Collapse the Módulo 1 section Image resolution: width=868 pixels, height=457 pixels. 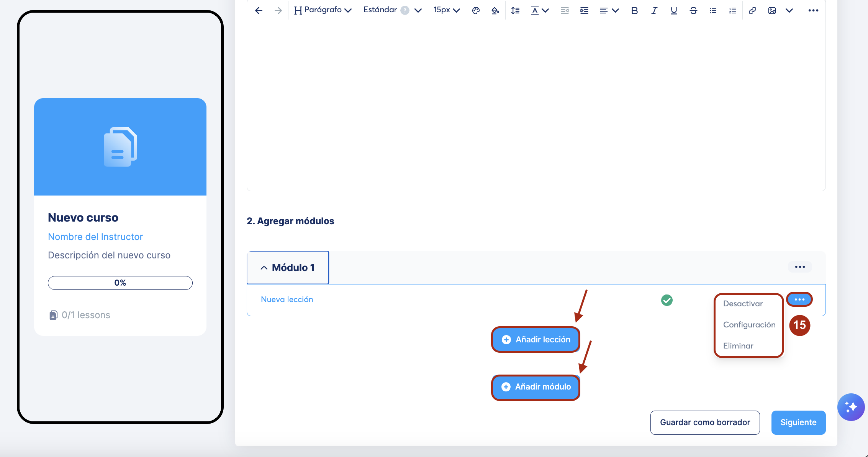pyautogui.click(x=264, y=268)
